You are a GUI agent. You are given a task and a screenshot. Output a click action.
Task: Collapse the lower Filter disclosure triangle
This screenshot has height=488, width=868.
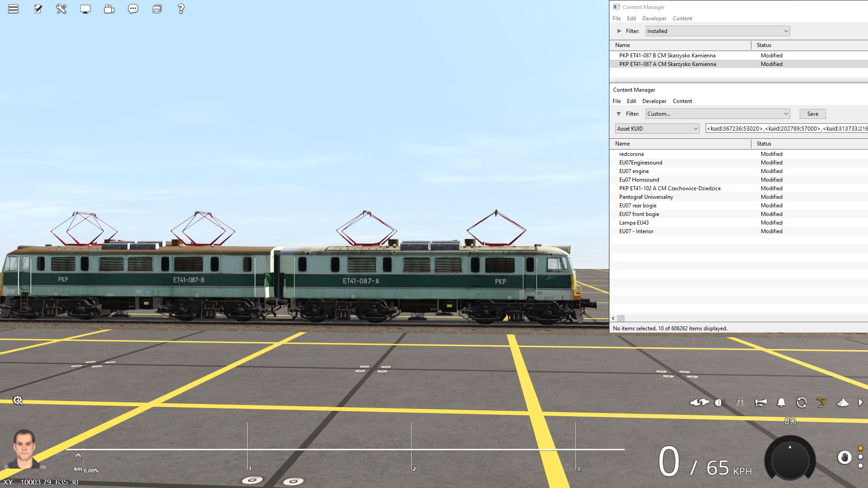click(619, 114)
